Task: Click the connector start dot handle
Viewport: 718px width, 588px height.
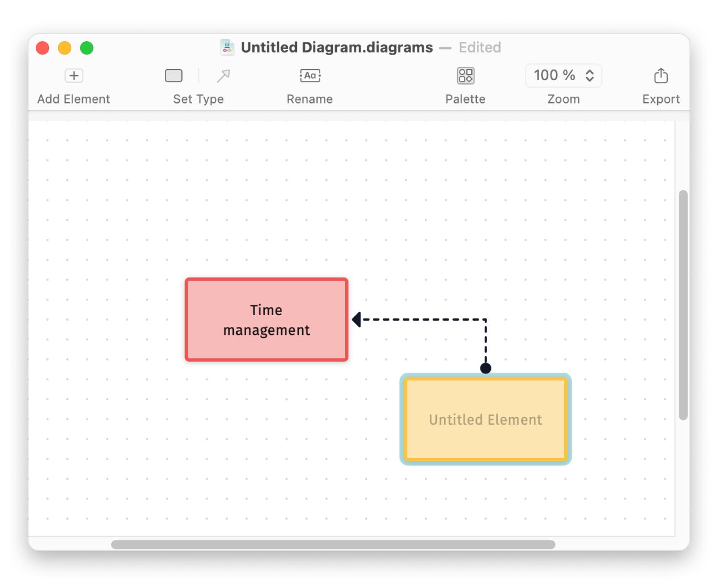Action: click(x=486, y=368)
